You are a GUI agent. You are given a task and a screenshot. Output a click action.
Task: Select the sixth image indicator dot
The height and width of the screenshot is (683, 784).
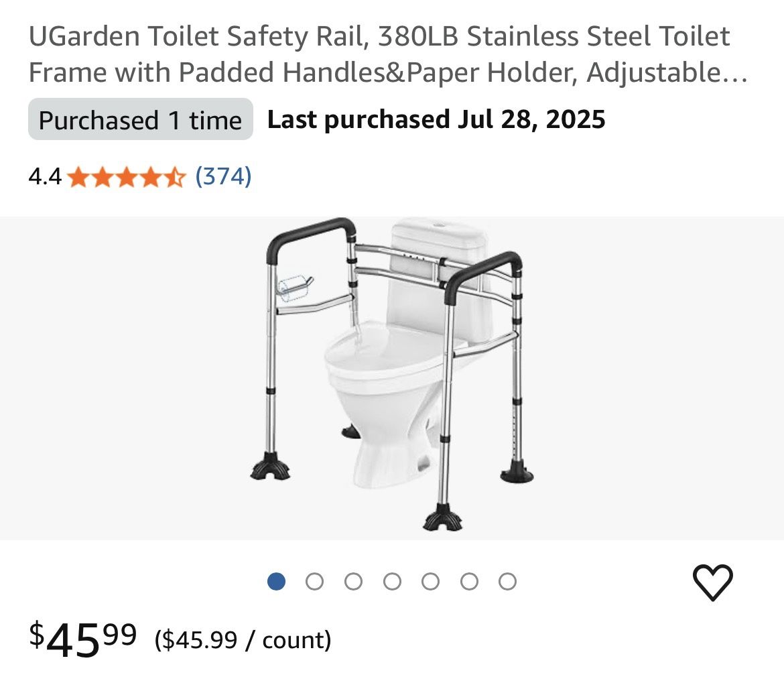pos(469,582)
